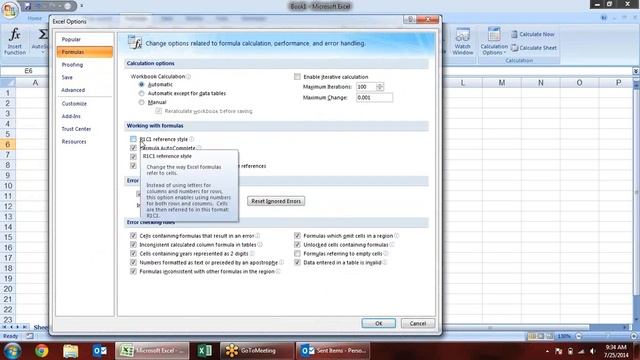Click the info icon for omit cells rule
The height and width of the screenshot is (360, 640).
tap(397, 236)
